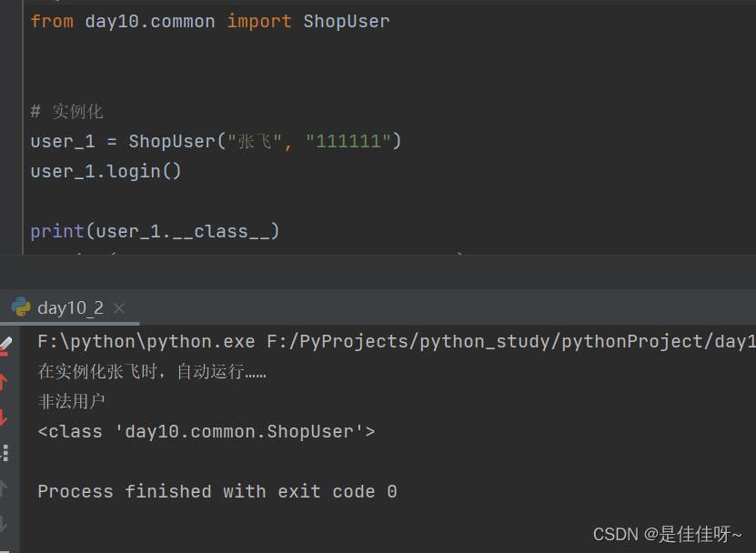Viewport: 756px width, 553px height.
Task: Click the "<class 'day10.common.ShopUser'>" output
Action: pos(207,431)
